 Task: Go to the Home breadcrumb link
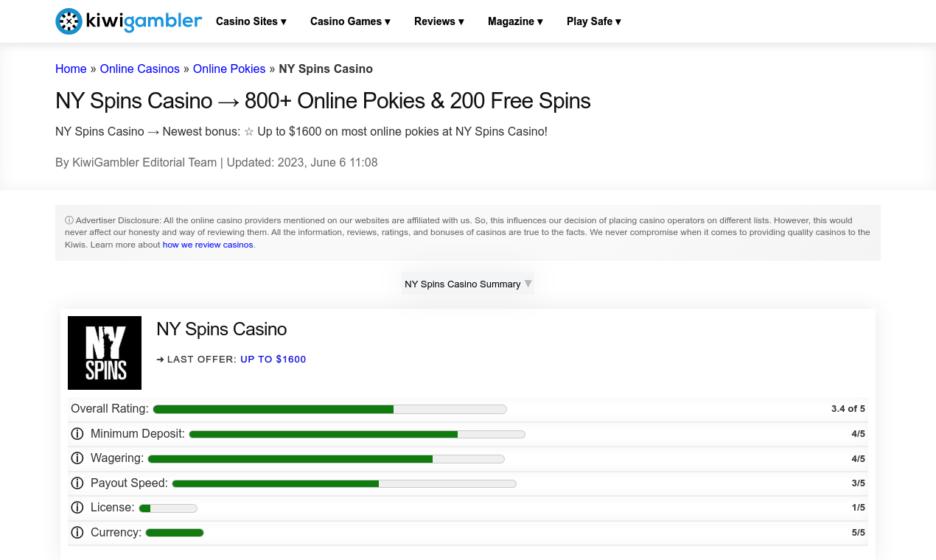point(71,69)
